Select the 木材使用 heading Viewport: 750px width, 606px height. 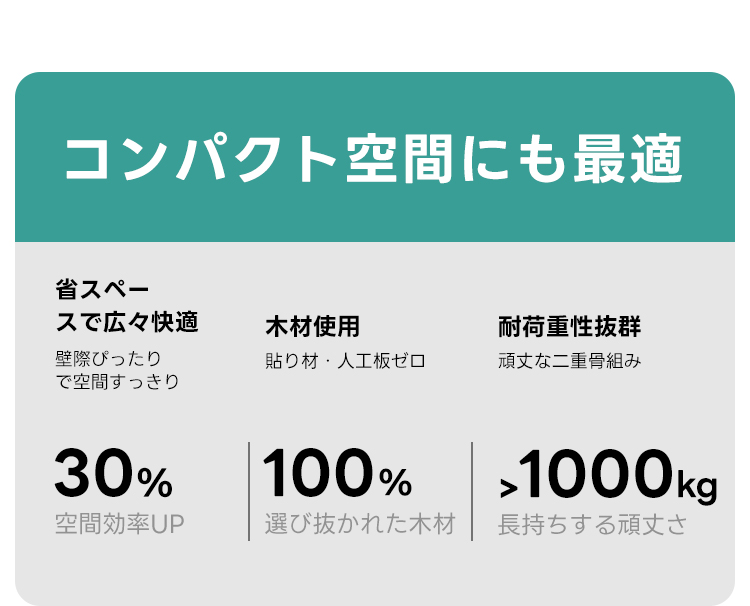pos(312,326)
